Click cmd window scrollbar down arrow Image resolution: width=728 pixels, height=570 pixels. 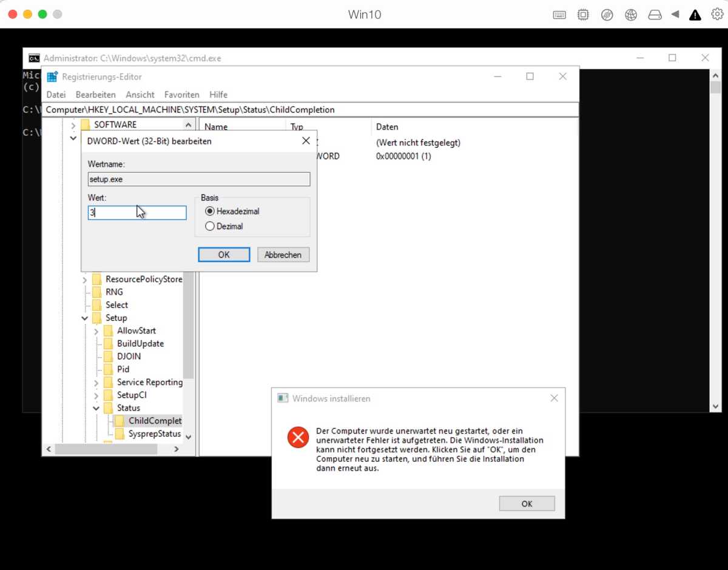point(715,406)
